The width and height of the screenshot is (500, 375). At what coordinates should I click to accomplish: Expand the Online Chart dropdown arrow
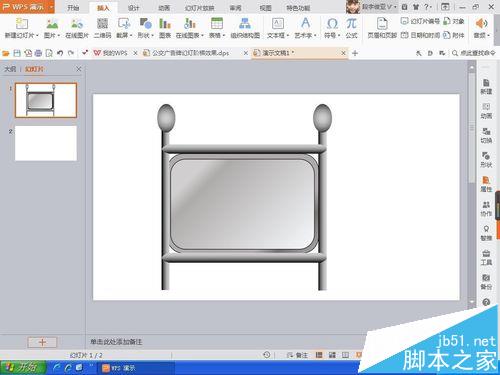pyautogui.click(x=202, y=35)
